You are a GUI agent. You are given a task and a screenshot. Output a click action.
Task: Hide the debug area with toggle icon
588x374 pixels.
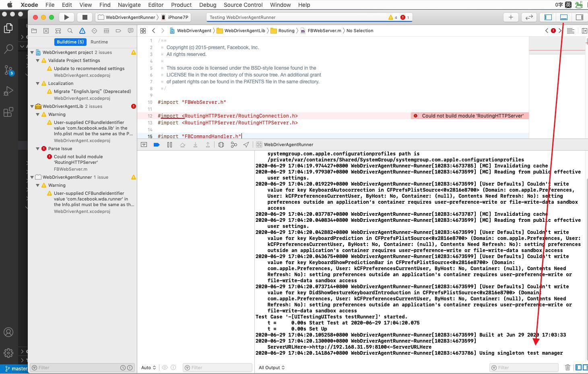coord(144,145)
